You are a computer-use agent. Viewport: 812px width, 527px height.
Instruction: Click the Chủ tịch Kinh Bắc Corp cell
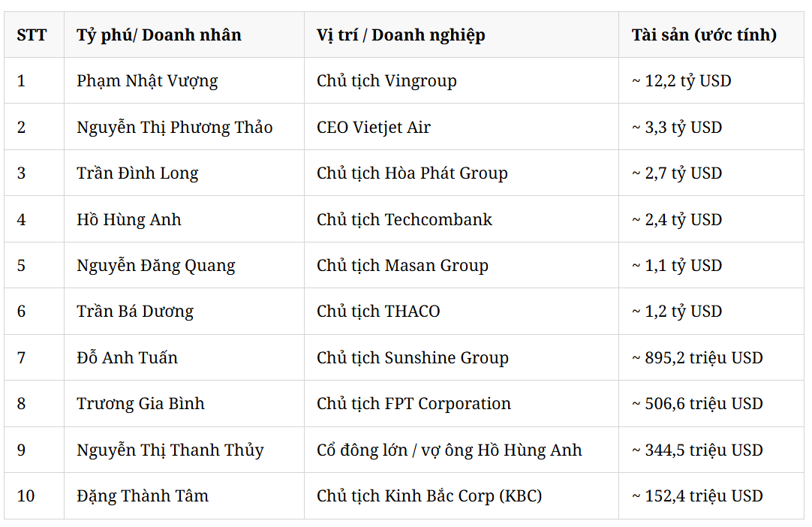tap(462, 496)
